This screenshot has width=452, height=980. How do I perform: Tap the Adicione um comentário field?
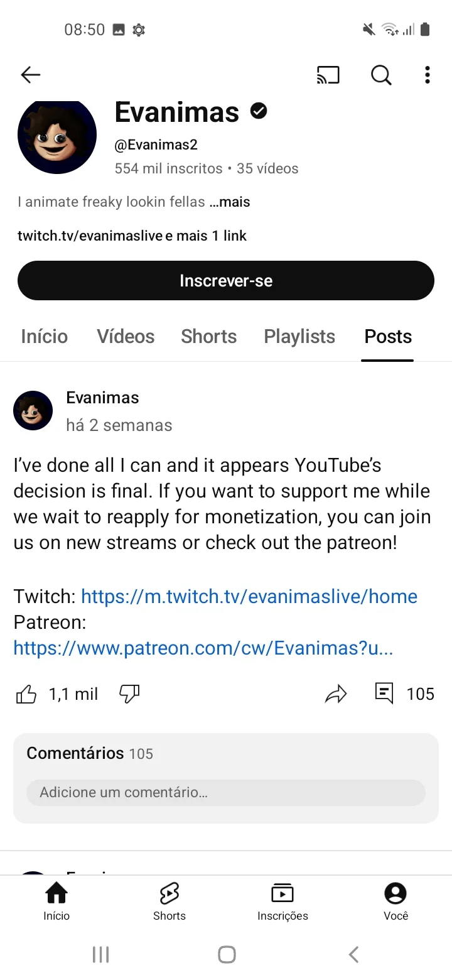pos(226,793)
